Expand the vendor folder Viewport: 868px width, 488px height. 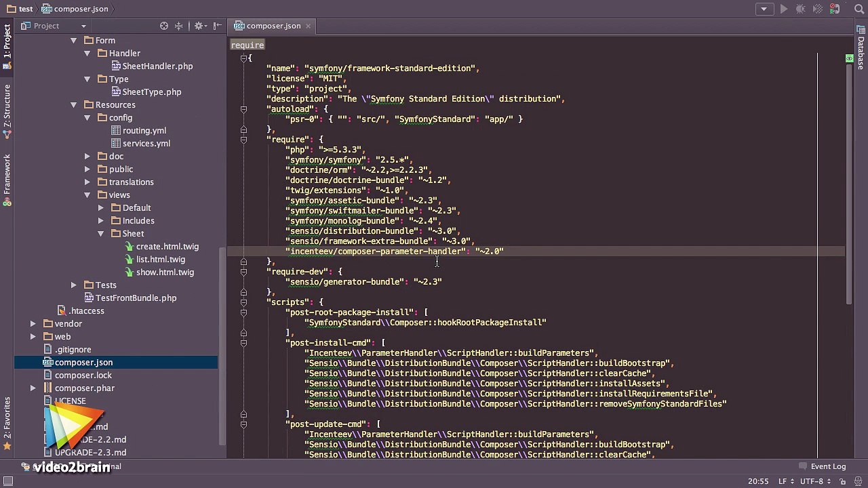33,324
